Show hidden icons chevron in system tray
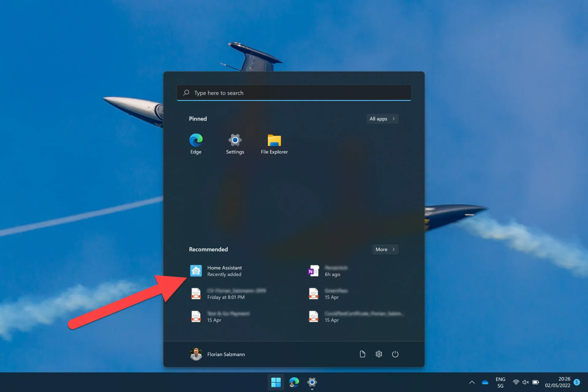This screenshot has height=392, width=588. (472, 382)
